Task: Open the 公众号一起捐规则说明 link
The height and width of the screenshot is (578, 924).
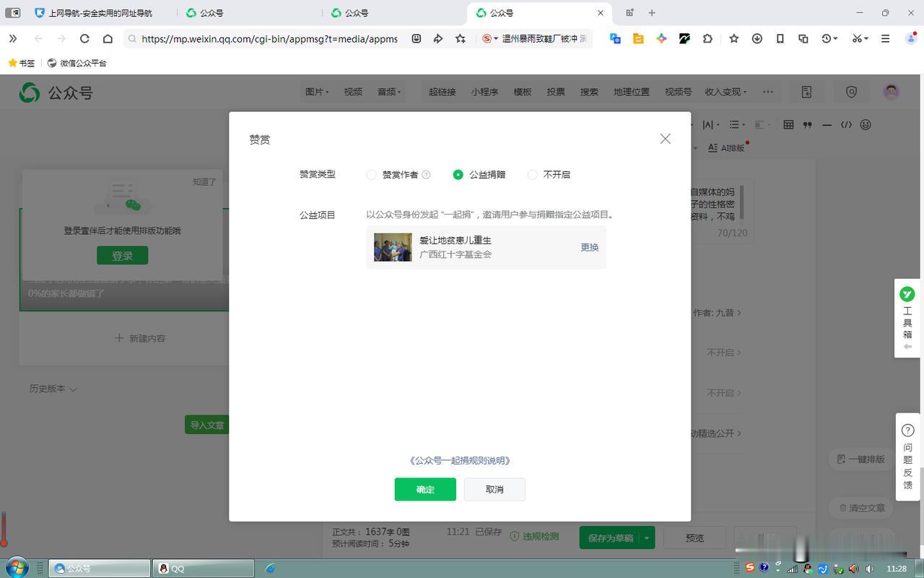Action: [460, 460]
